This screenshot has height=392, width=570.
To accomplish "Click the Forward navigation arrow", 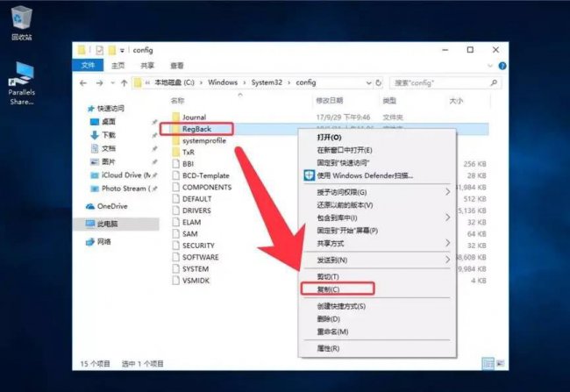I will (x=99, y=83).
